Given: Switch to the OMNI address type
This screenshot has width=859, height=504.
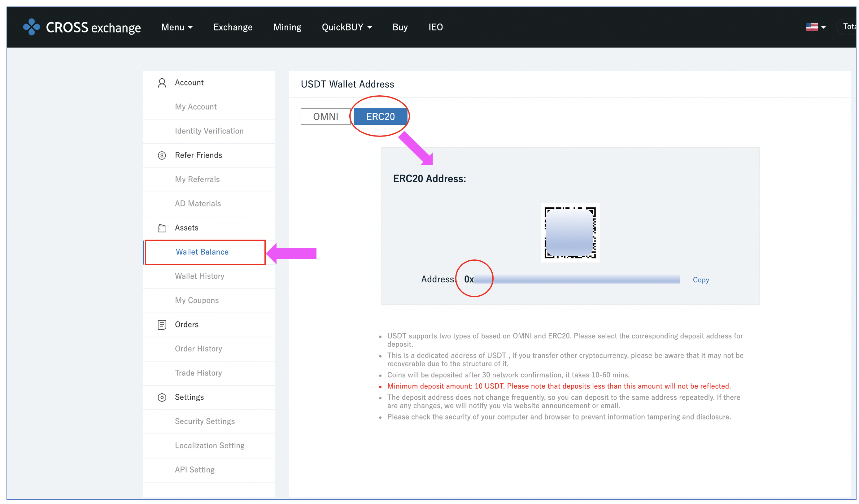Looking at the screenshot, I should [325, 116].
